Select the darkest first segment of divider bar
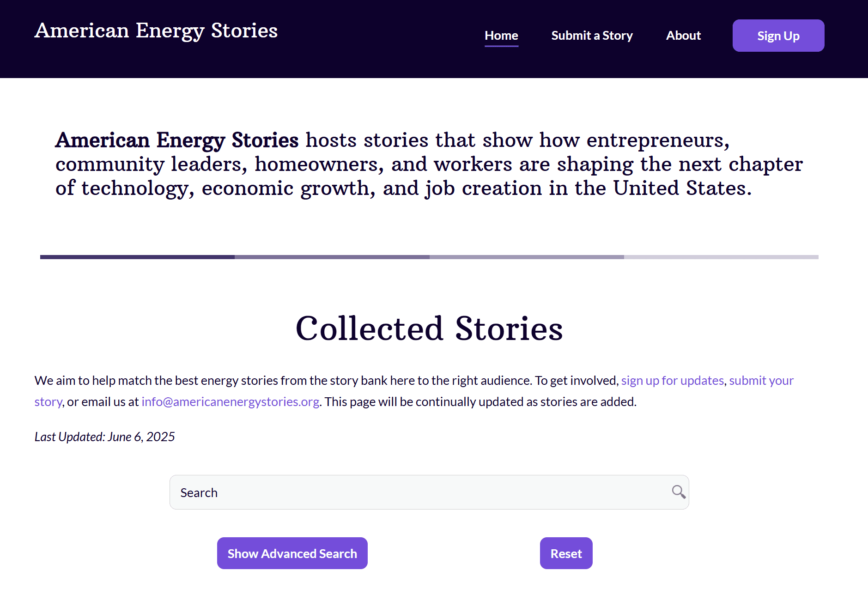The height and width of the screenshot is (595, 868). pos(137,257)
